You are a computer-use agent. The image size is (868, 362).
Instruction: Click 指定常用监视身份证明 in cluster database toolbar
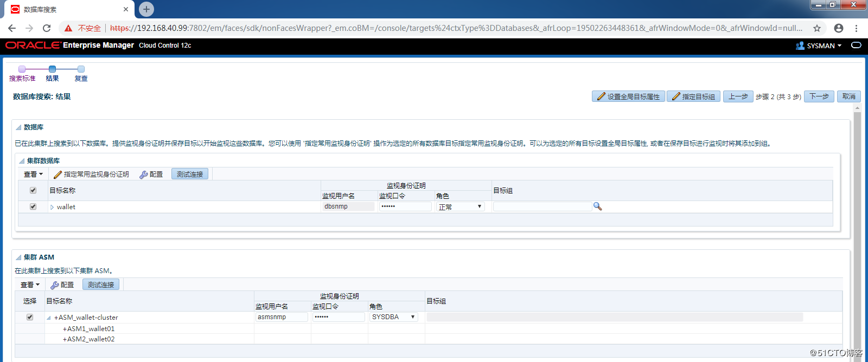click(x=91, y=174)
